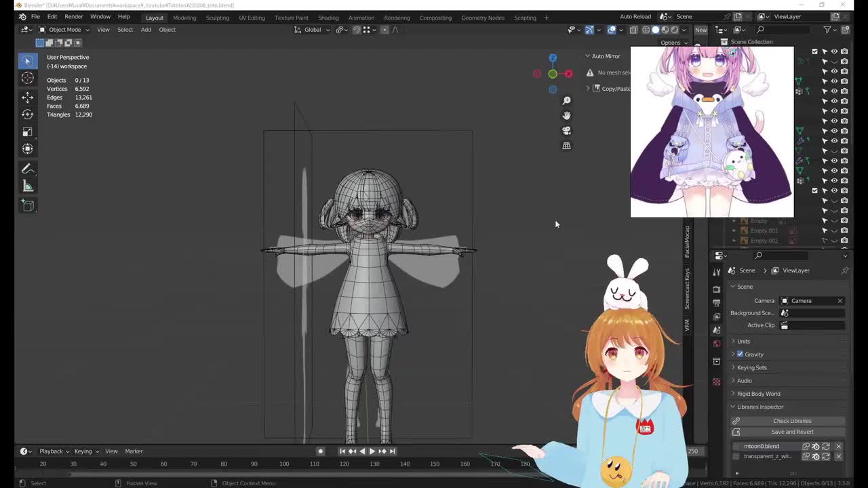
Task: Toggle the Gravity checkbox
Action: click(x=740, y=354)
